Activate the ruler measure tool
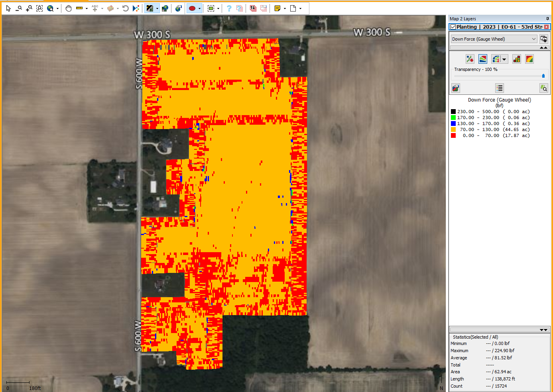The width and height of the screenshot is (553, 392). pos(79,8)
